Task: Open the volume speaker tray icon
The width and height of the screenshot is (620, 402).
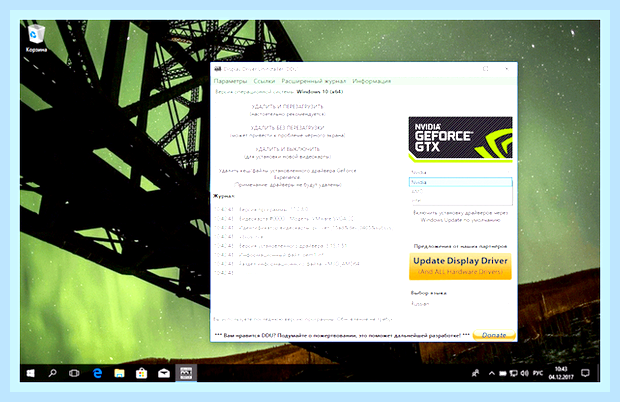Action: click(525, 373)
